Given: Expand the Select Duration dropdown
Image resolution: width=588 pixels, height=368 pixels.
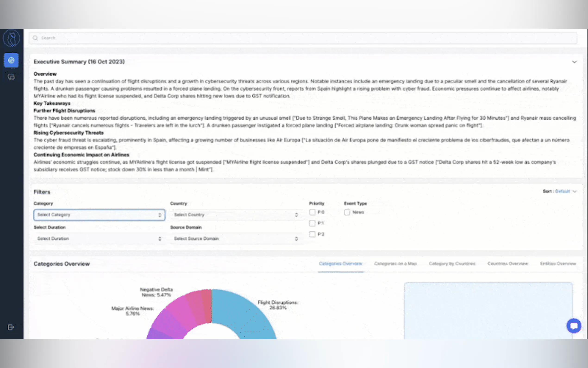Looking at the screenshot, I should [99, 238].
